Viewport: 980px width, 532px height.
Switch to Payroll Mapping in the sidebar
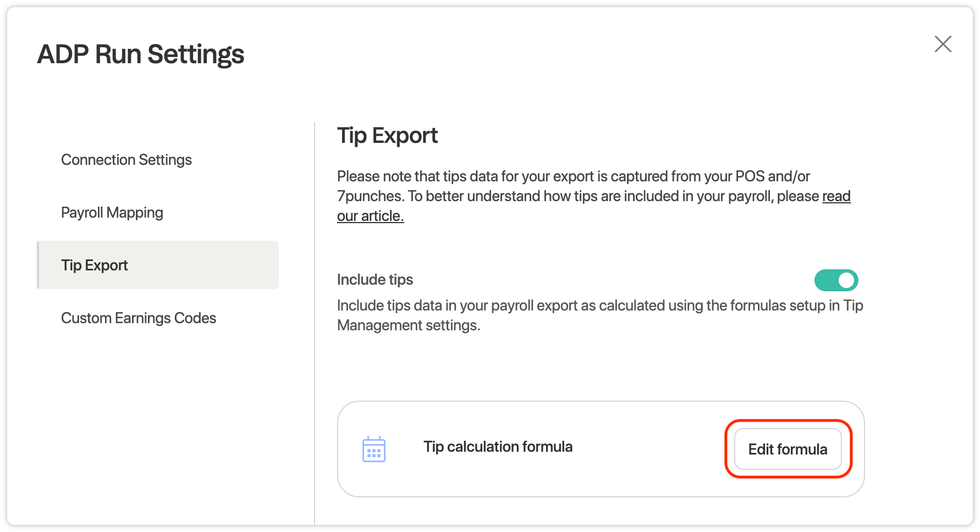tap(112, 213)
